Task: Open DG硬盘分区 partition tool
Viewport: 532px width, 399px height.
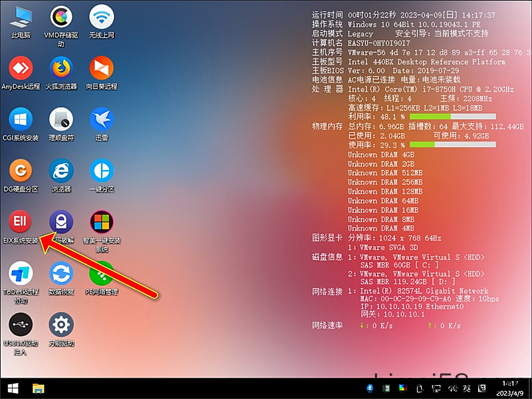Action: (21, 176)
